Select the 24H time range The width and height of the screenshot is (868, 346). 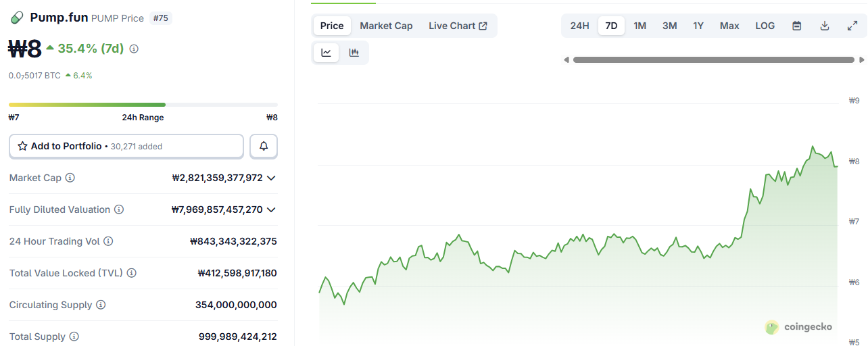(x=579, y=26)
